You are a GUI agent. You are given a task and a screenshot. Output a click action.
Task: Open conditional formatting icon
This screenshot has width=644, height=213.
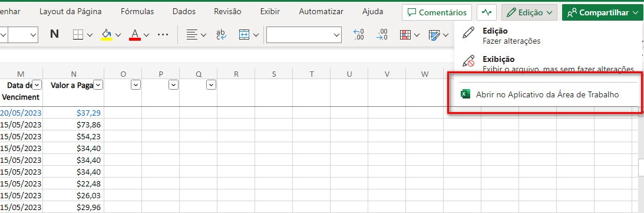pos(405,35)
